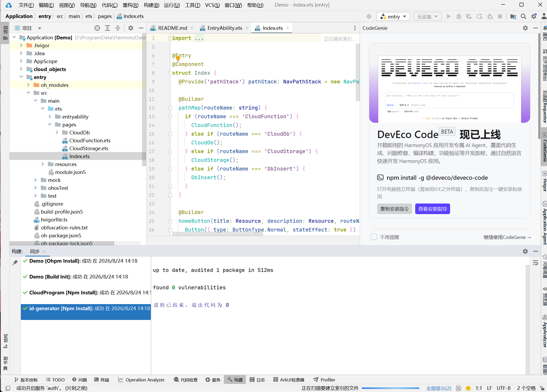Viewport: 547px width, 392px height.
Task: Toggle soft-wrap icon in build output
Action: [x=535, y=263]
